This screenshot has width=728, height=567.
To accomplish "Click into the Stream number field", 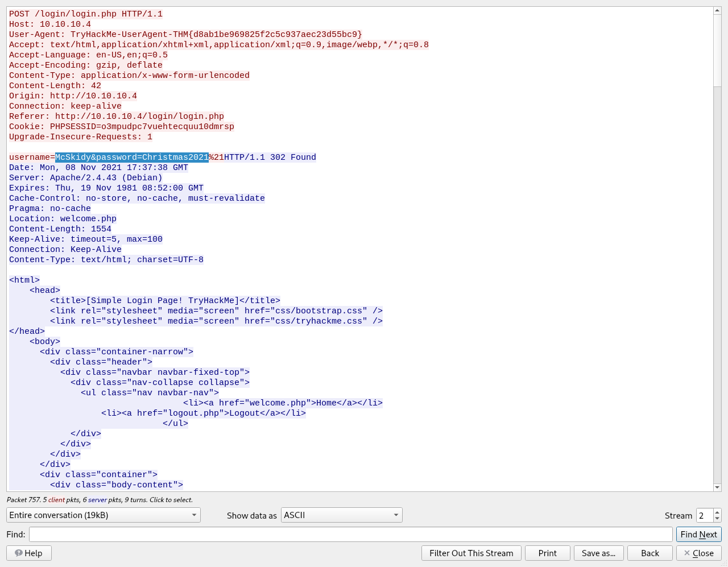I will click(704, 515).
